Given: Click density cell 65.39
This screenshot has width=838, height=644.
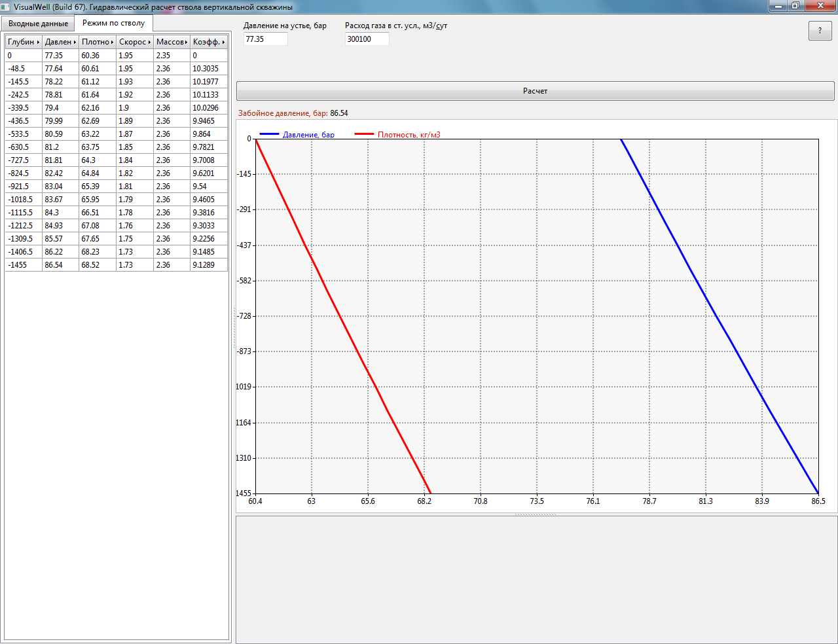Looking at the screenshot, I should [x=98, y=187].
